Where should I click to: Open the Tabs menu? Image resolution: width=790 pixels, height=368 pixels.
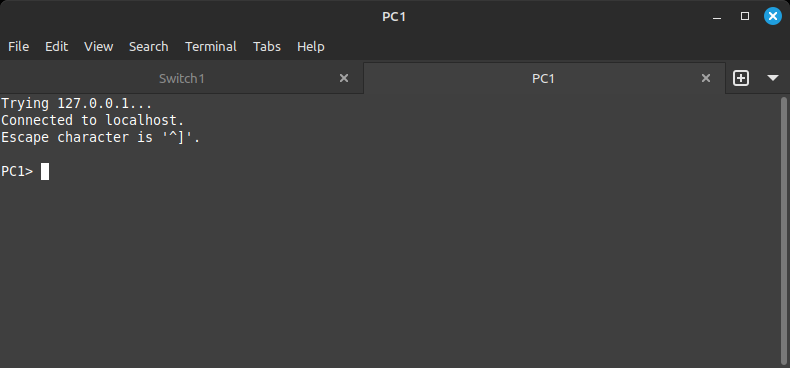pyautogui.click(x=267, y=46)
